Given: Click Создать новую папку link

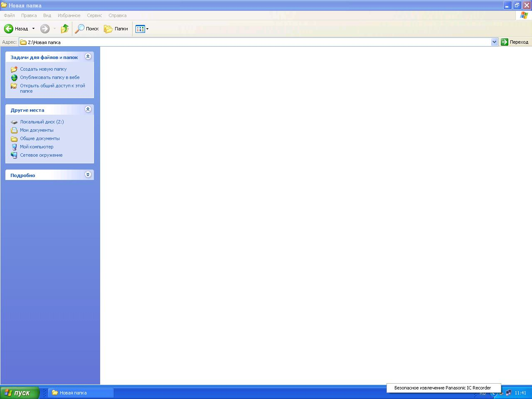Looking at the screenshot, I should point(43,69).
